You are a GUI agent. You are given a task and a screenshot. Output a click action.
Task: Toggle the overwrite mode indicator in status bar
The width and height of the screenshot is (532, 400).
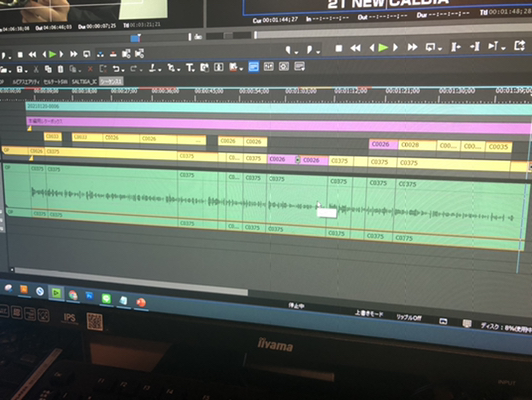[x=368, y=313]
